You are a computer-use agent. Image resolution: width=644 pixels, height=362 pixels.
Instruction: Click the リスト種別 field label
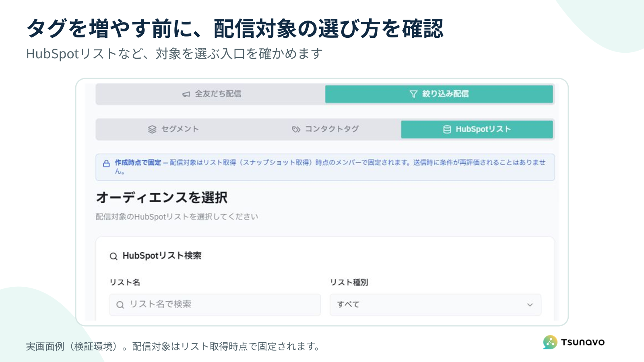(x=349, y=282)
